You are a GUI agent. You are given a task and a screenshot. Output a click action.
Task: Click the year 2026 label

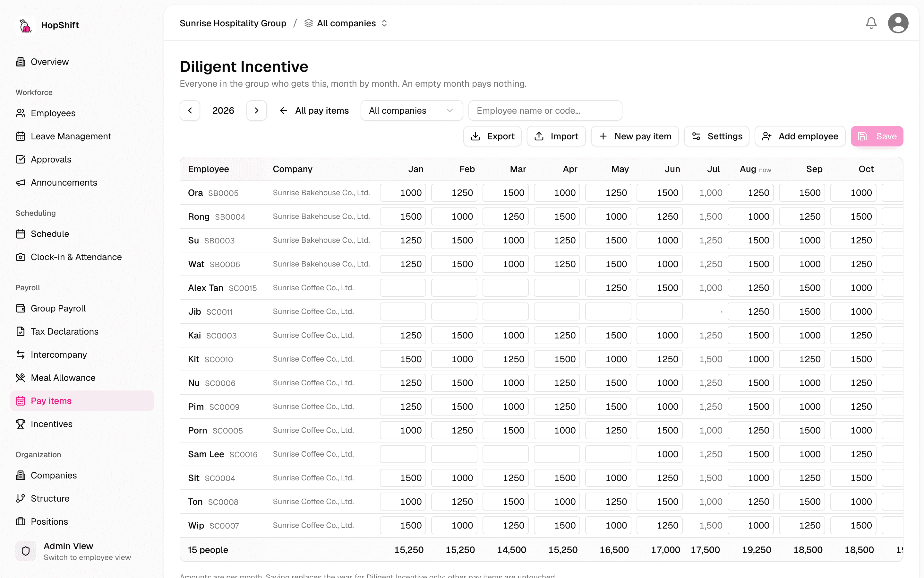point(223,110)
